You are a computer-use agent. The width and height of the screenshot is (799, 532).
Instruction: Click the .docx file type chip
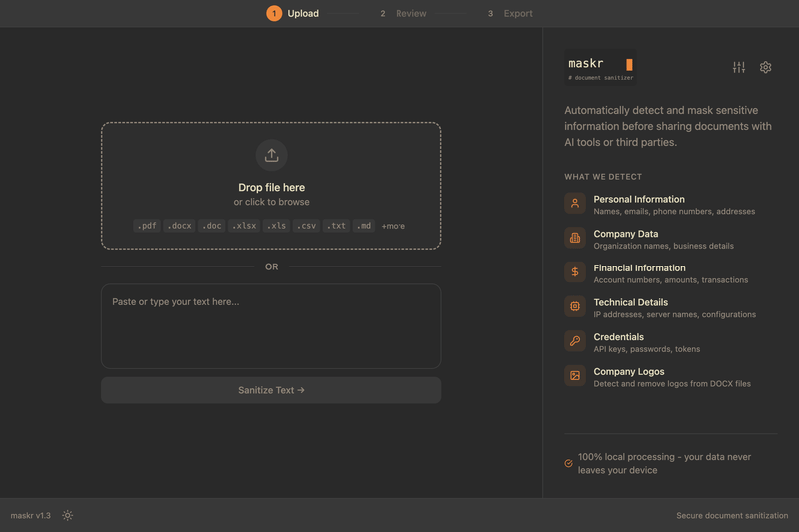[x=179, y=226]
